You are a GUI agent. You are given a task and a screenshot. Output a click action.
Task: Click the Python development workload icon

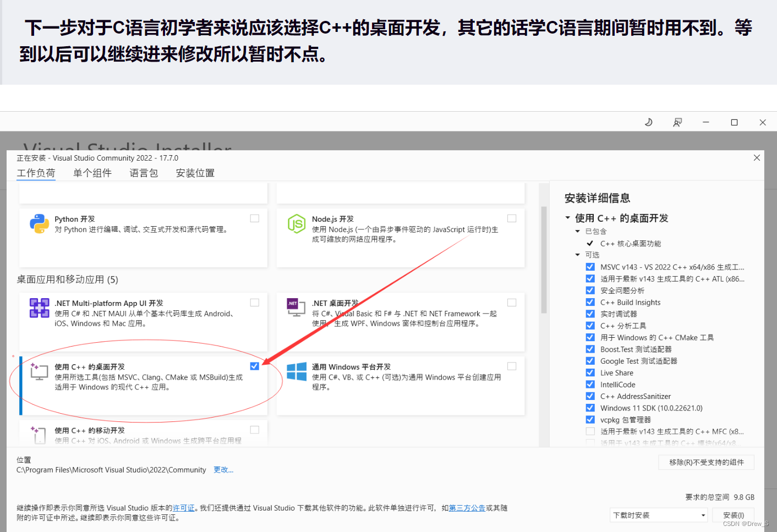click(39, 224)
